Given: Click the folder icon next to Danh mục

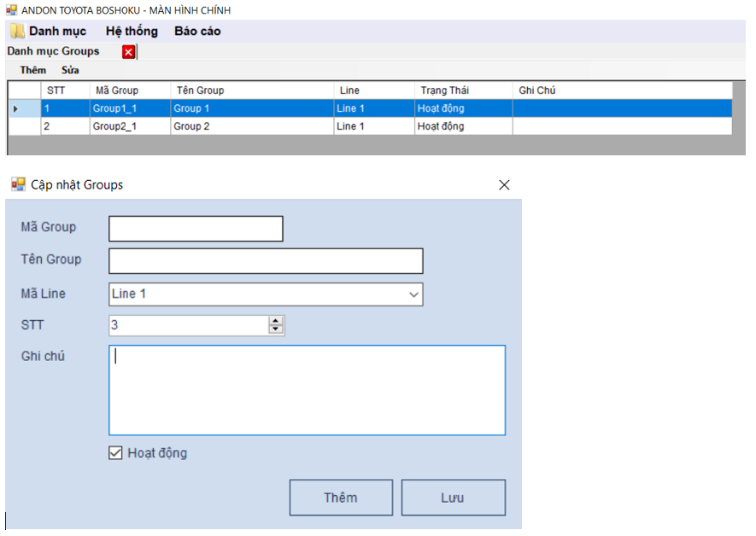Looking at the screenshot, I should pyautogui.click(x=17, y=32).
